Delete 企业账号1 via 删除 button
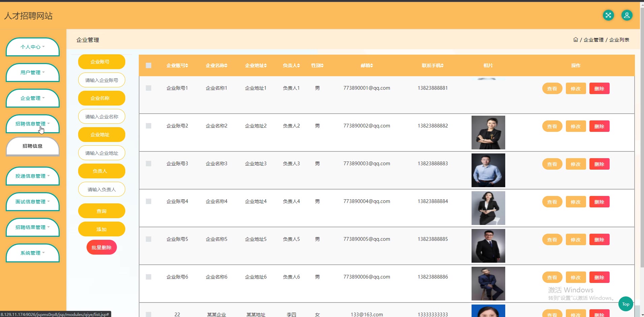 pyautogui.click(x=599, y=88)
